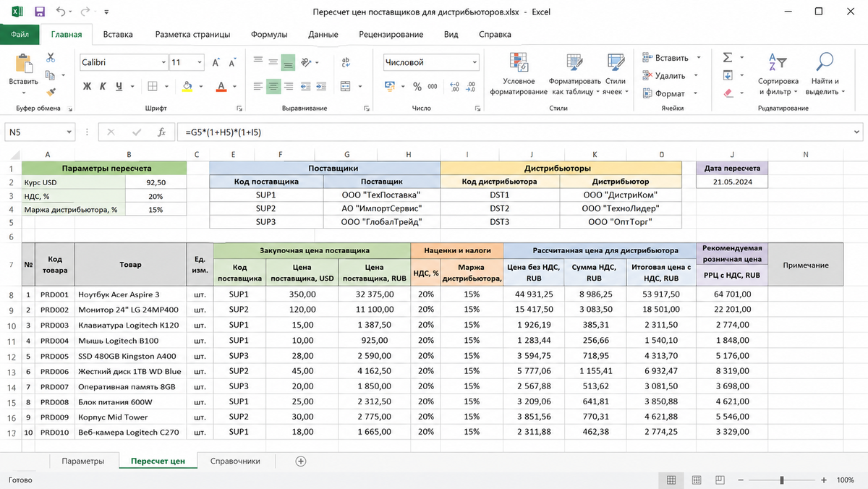Adjust the zoom slider in status bar
868x489 pixels.
click(782, 480)
